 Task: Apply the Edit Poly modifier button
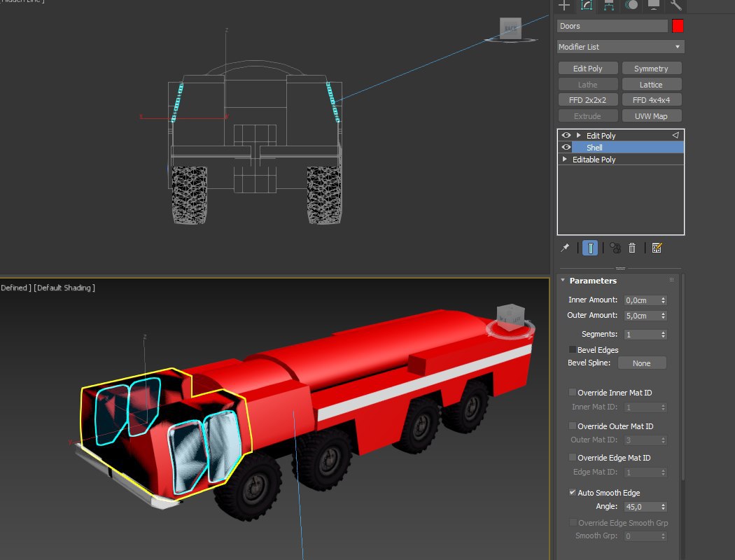[x=588, y=69]
